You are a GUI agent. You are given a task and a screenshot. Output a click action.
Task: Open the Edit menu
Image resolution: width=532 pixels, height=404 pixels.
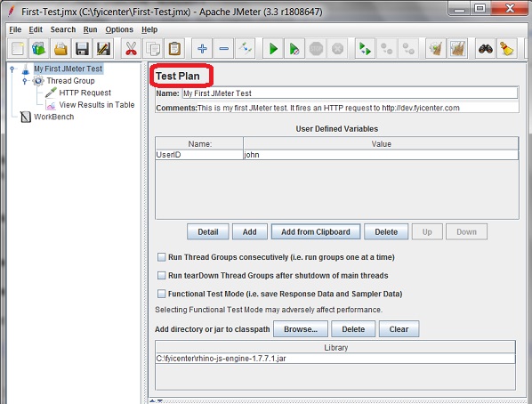pos(36,29)
